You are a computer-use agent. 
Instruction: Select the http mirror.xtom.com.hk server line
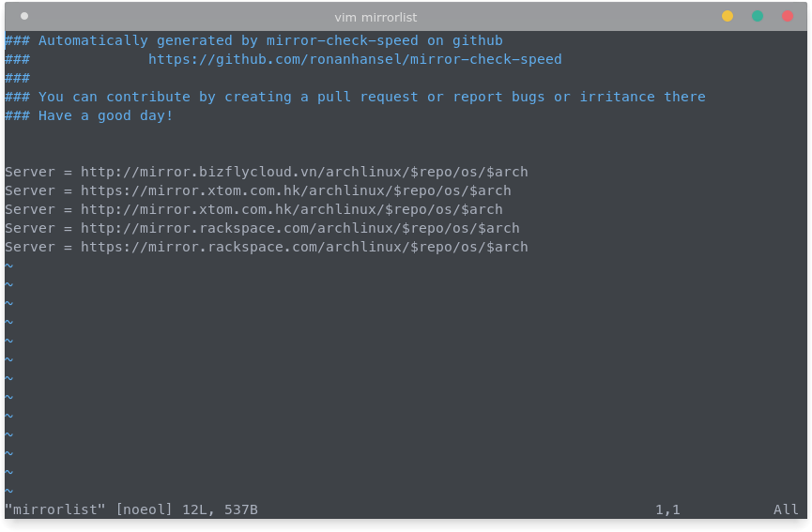(x=253, y=209)
